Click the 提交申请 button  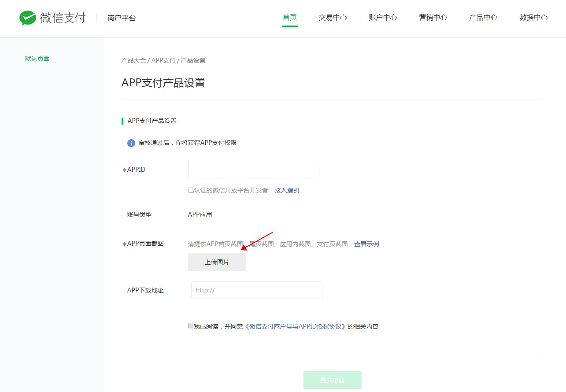pyautogui.click(x=333, y=380)
